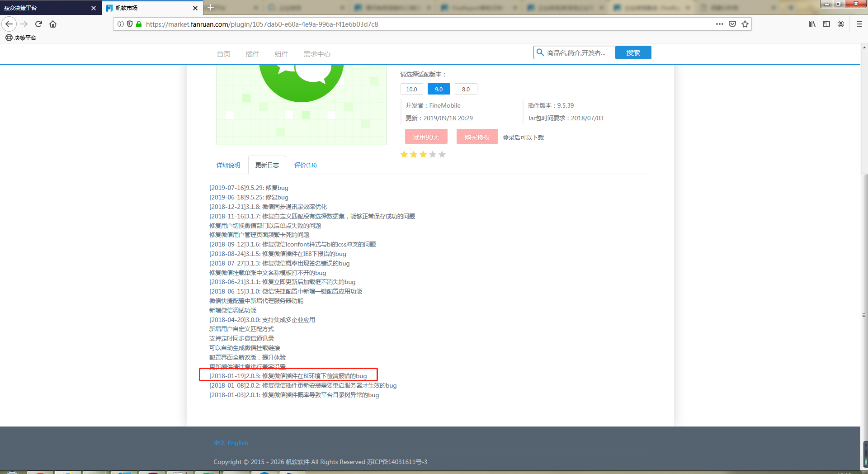
Task: Open page actions three-dot menu
Action: pyautogui.click(x=720, y=24)
